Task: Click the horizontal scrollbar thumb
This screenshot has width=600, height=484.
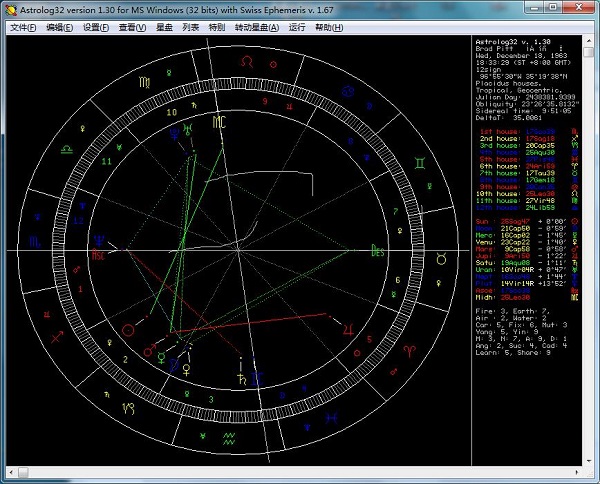Action: click(23, 473)
